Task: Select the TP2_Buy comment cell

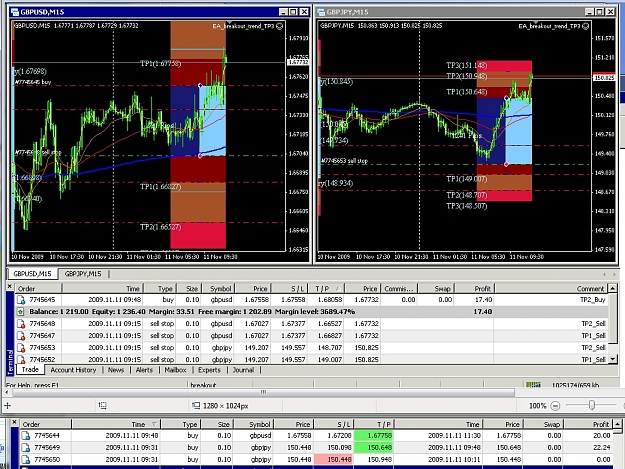Action: click(592, 300)
